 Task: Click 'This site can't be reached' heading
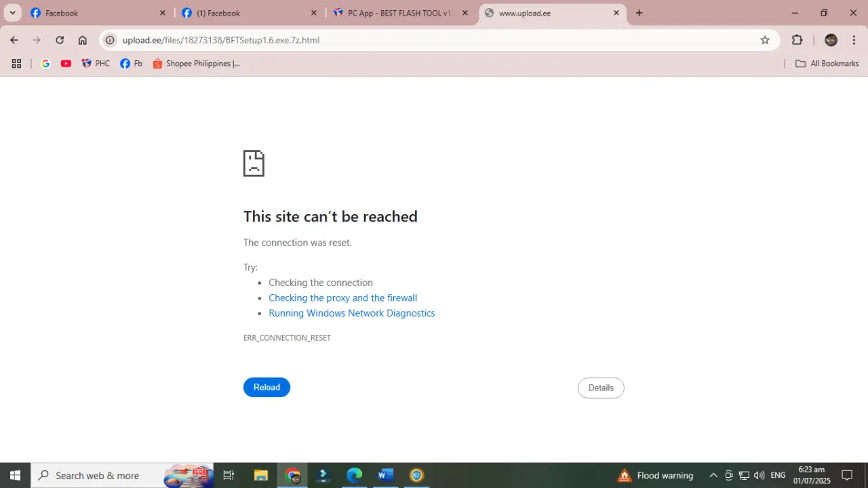coord(330,216)
